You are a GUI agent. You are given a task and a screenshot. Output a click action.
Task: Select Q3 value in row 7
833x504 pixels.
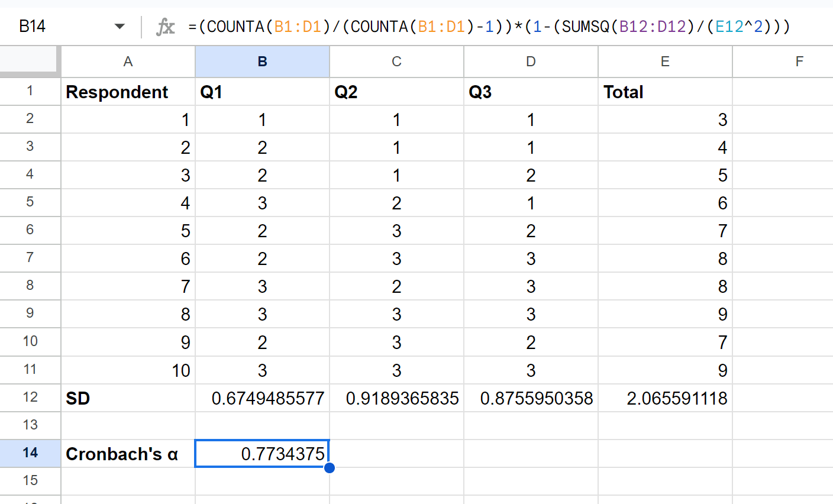[531, 259]
